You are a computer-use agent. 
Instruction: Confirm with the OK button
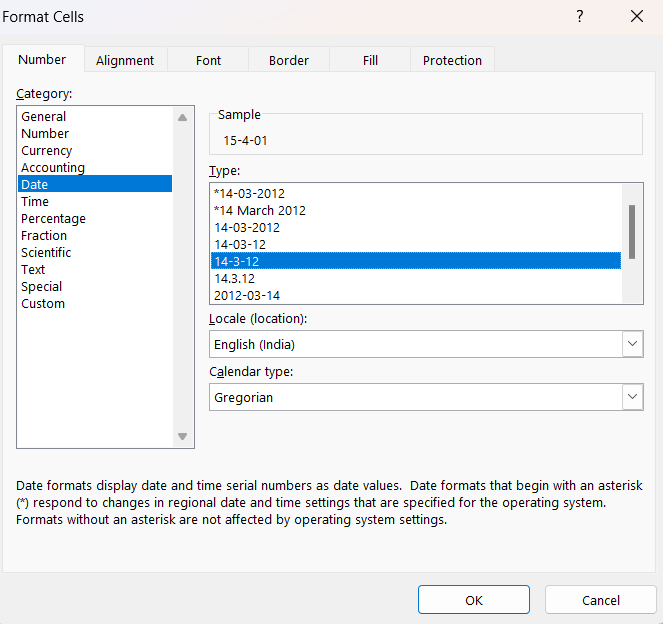(x=474, y=599)
